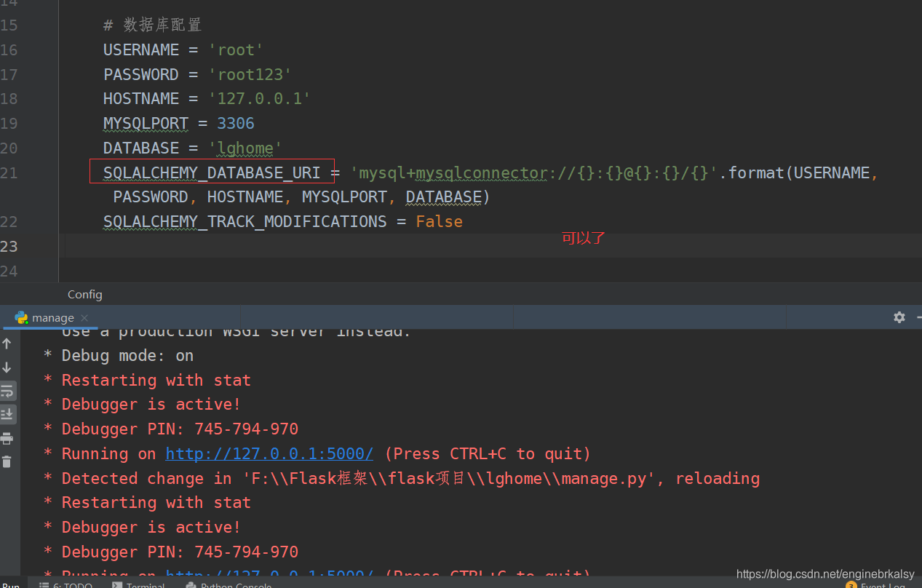
Task: Click the Python icon on manage tab
Action: coord(21,318)
